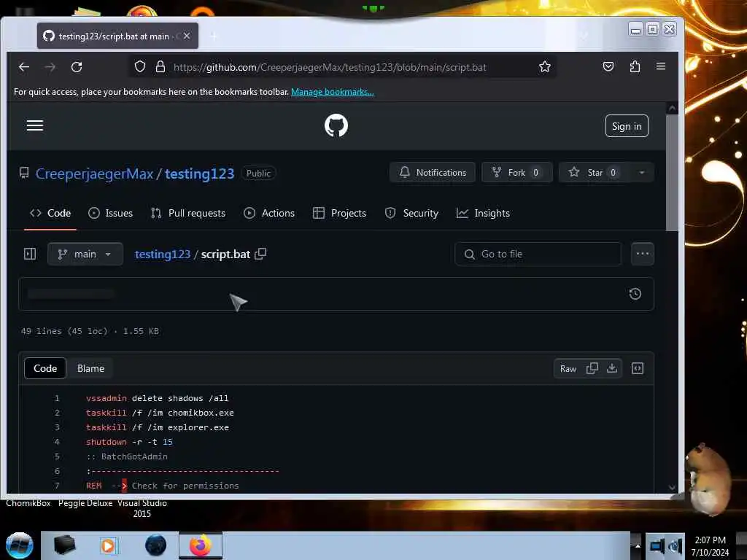Open the Projects tab
Screen dimensions: 747x560
[340, 213]
